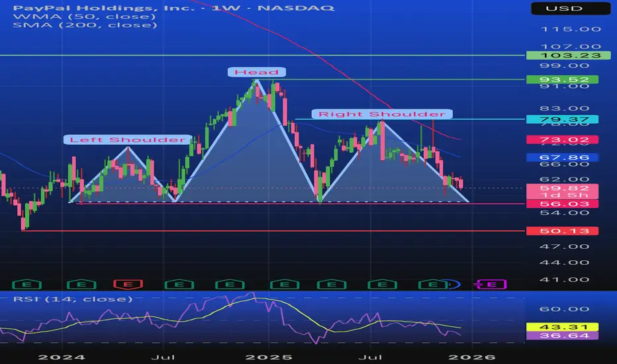Select the red horizontal line at 50.13
Image resolution: width=617 pixels, height=364 pixels.
(273, 231)
